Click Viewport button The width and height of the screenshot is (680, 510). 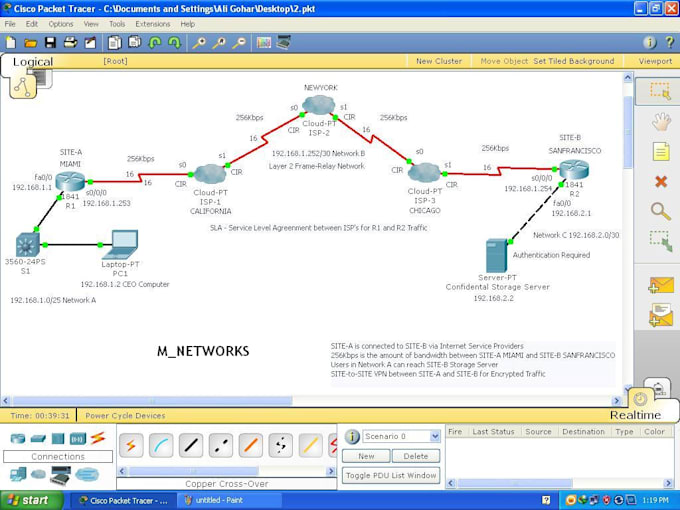click(x=655, y=61)
